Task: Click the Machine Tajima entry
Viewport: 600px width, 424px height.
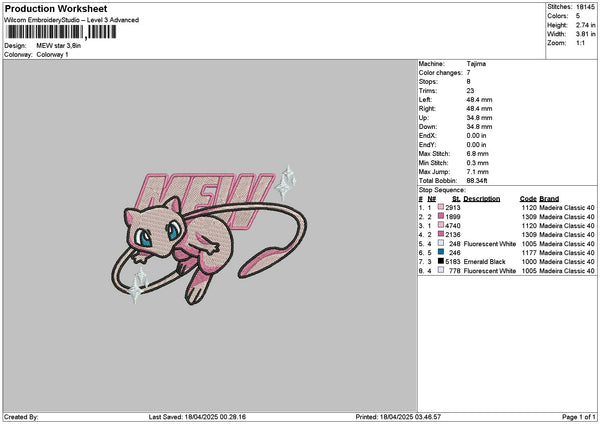Action: pos(452,64)
